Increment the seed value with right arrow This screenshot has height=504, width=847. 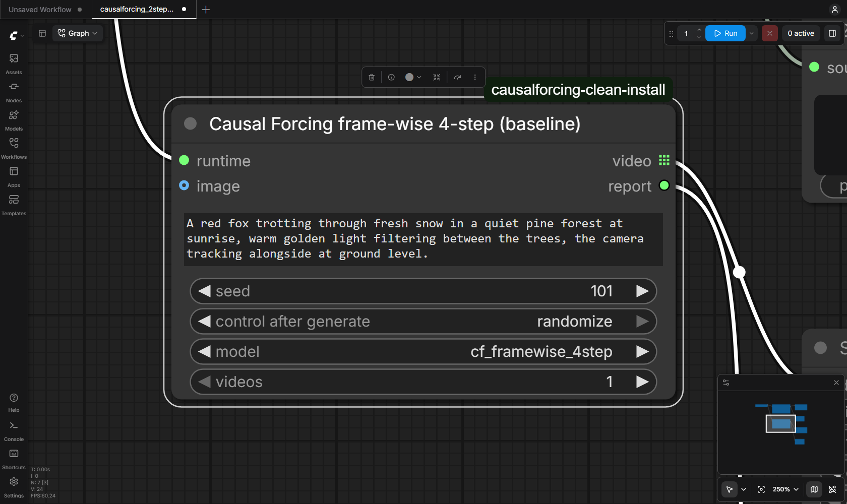coord(642,291)
